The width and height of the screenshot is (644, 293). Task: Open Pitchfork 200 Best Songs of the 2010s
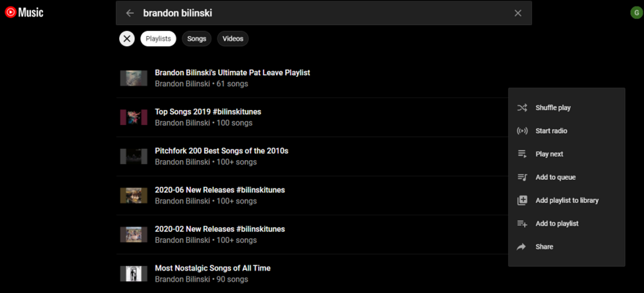pyautogui.click(x=221, y=151)
